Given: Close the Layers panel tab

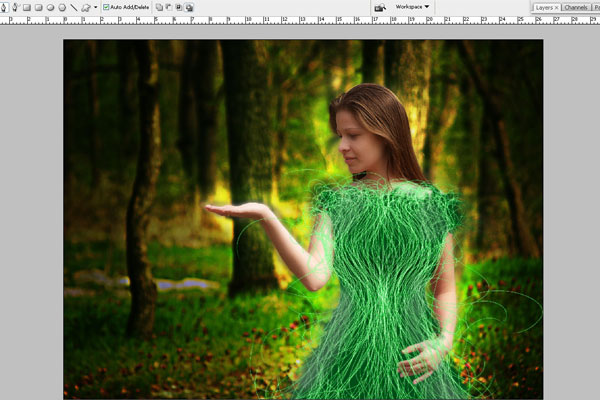Looking at the screenshot, I should [x=556, y=7].
